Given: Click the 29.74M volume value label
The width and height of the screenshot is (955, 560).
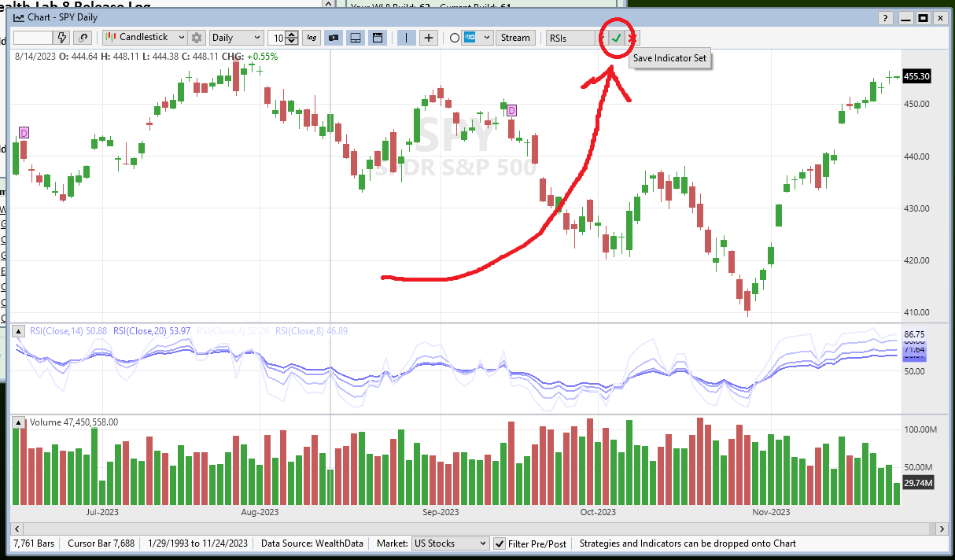Looking at the screenshot, I should point(918,483).
